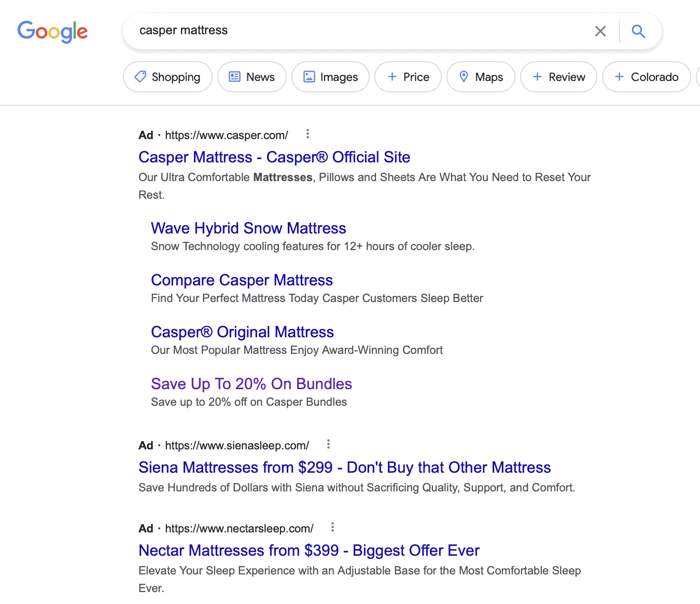Switch to the Images results tab
The image size is (700, 604).
[x=330, y=77]
